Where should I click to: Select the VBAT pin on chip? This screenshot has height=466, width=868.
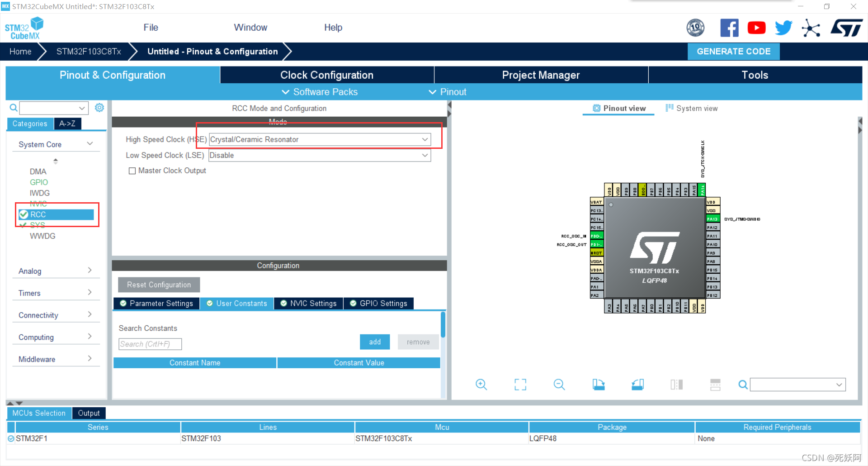(597, 202)
